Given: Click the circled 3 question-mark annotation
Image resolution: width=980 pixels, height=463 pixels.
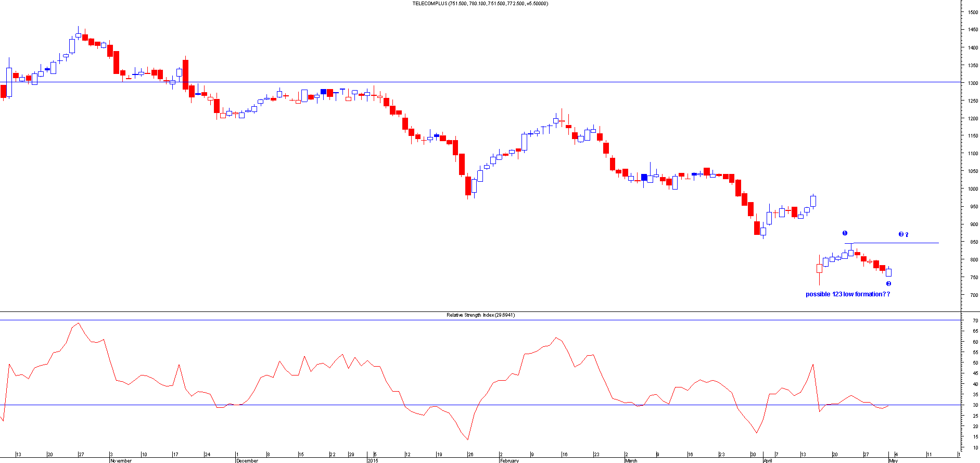Looking at the screenshot, I should click(x=903, y=234).
